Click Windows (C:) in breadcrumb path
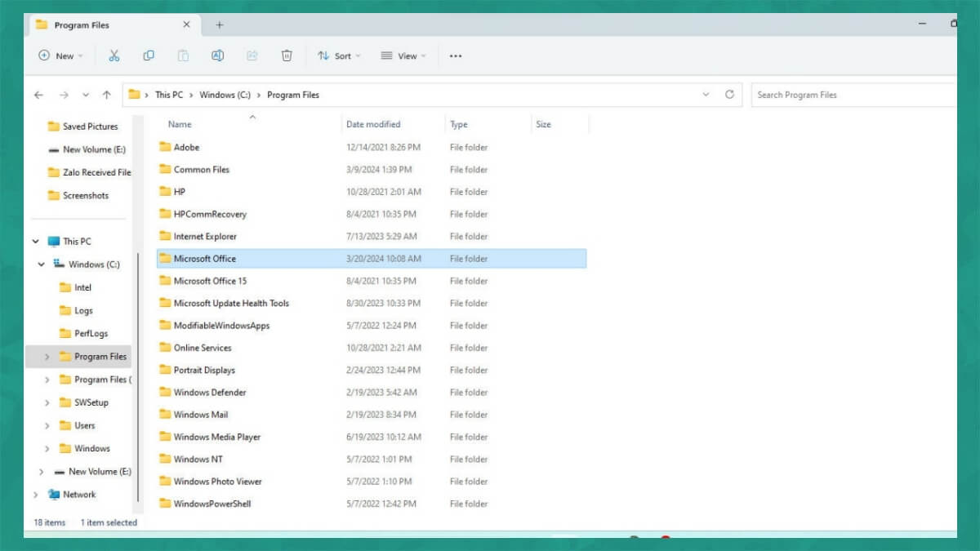 (225, 95)
